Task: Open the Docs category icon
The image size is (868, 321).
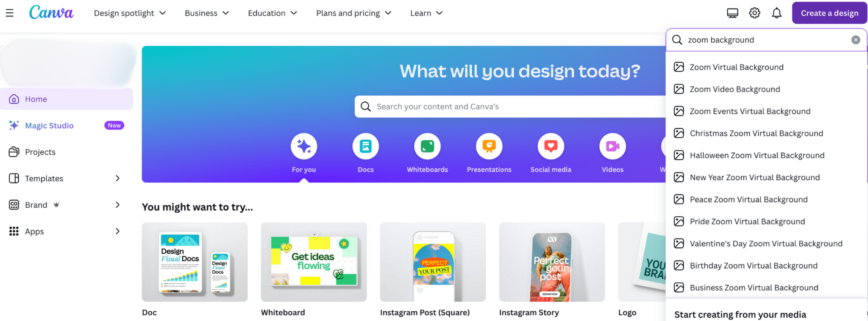Action: [365, 146]
